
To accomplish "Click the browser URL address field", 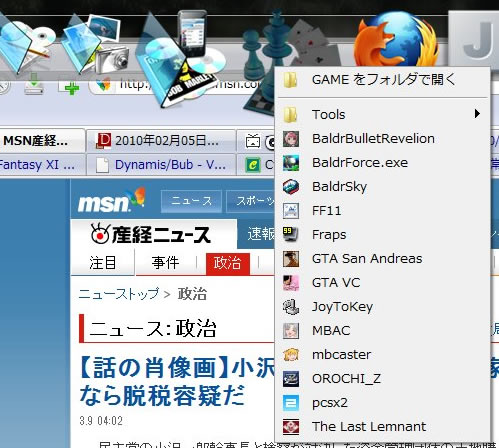I will pos(182,85).
